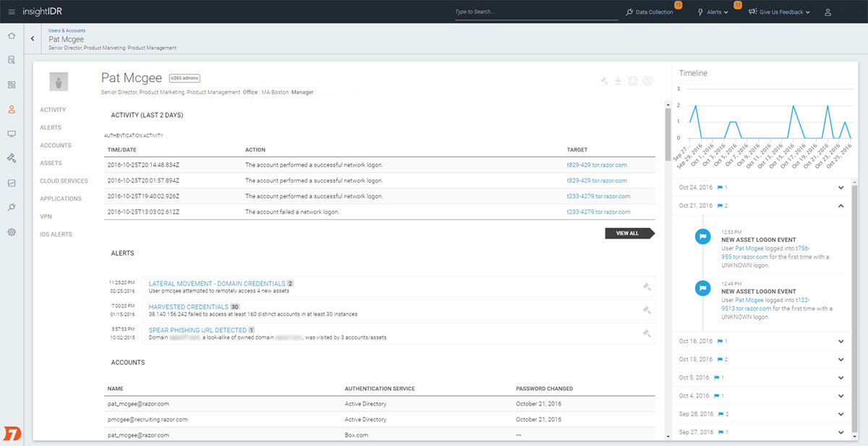The width and height of the screenshot is (868, 446).
Task: Jump to the IDS ALERTS section tab
Action: tap(56, 235)
